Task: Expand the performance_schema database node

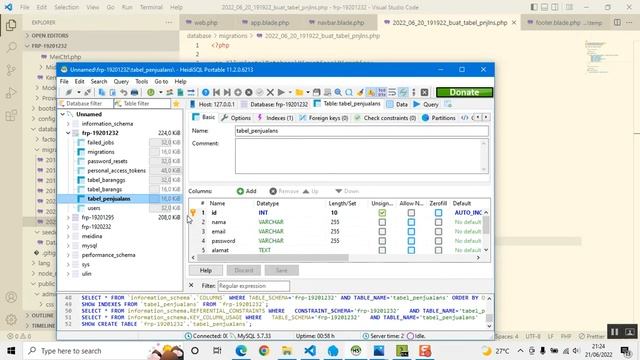Action: click(68, 255)
